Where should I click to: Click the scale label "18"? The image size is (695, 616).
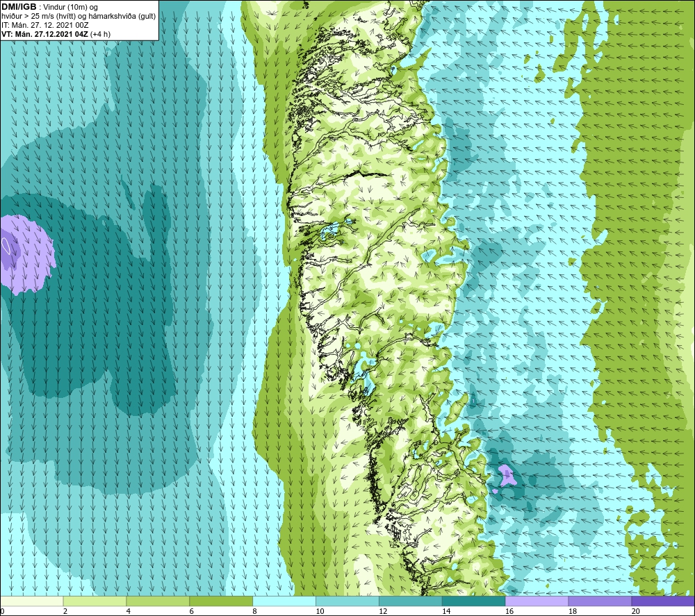tap(573, 612)
